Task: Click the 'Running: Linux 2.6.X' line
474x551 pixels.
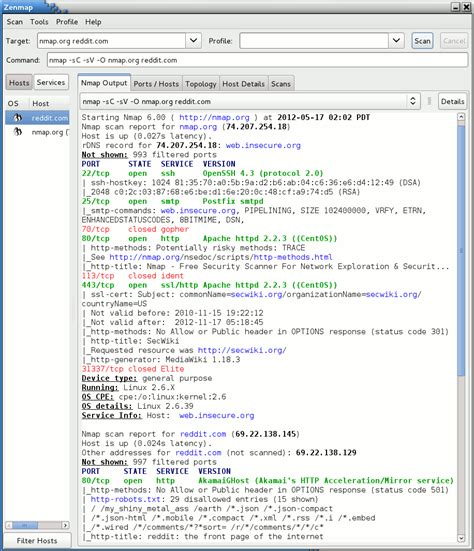Action: [128, 387]
